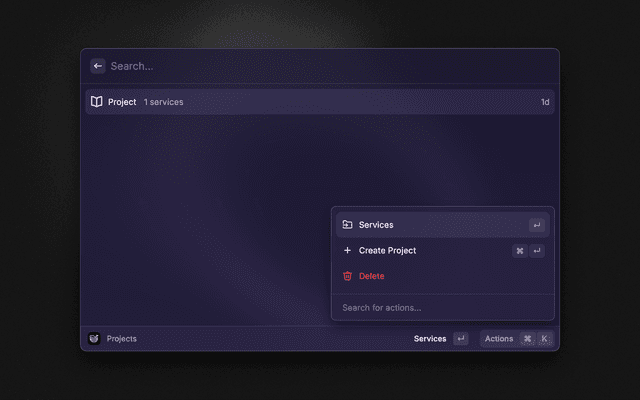The image size is (640, 400).
Task: Click the 1d timestamp on Project row
Action: [545, 102]
